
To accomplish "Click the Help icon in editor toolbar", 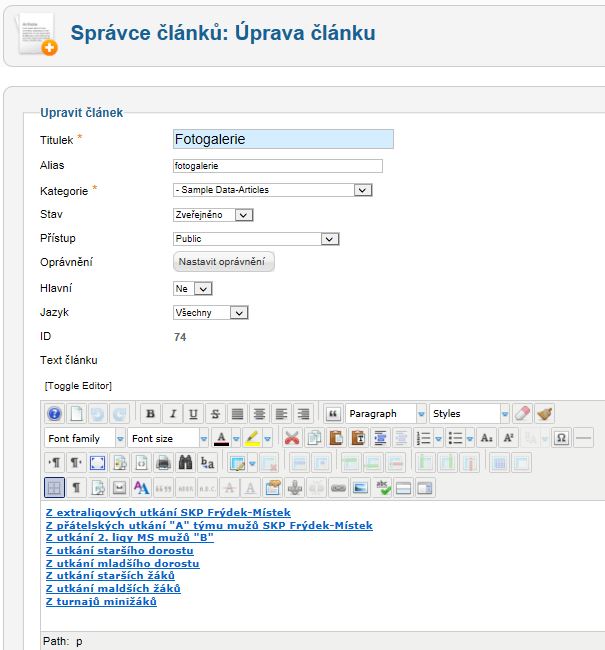I will (55, 413).
